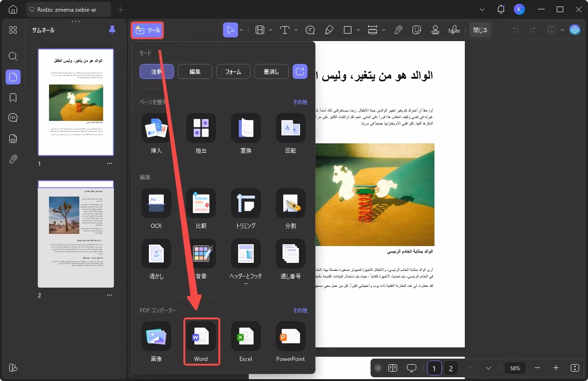
Task: Enable 墨消 mode
Action: pos(271,71)
